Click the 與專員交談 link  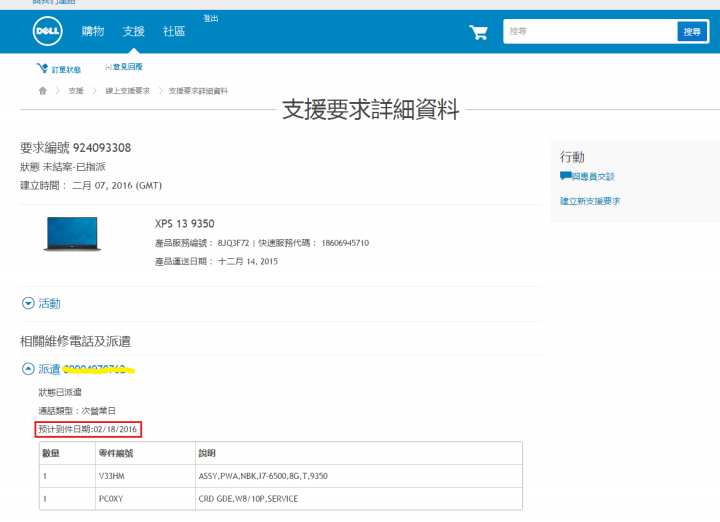pyautogui.click(x=593, y=177)
